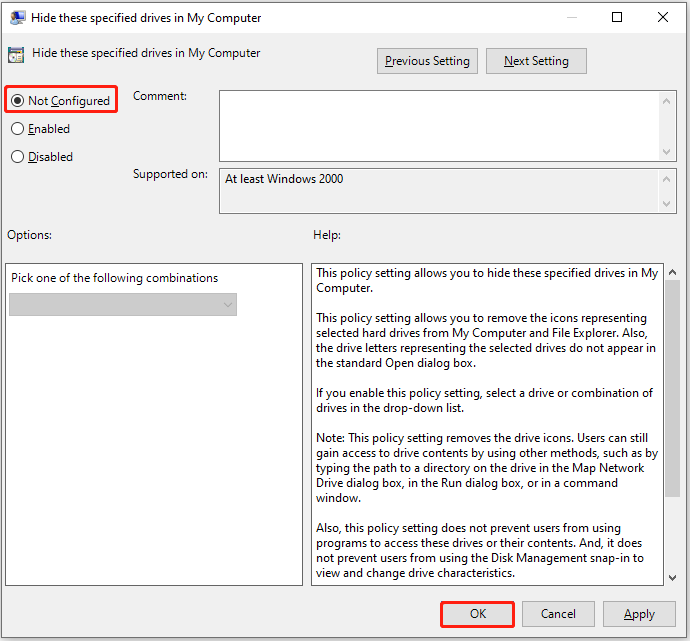Maximize the dialog window

click(617, 17)
